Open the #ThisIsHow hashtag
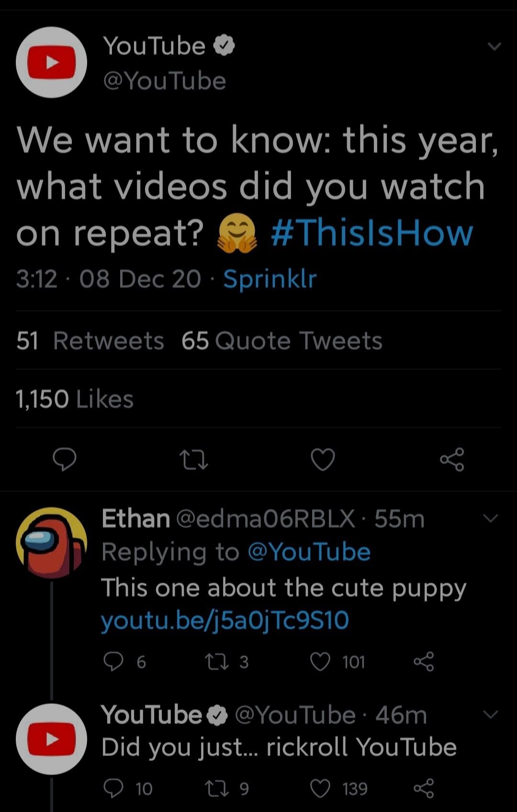Screen dimensions: 517x812 [372, 233]
